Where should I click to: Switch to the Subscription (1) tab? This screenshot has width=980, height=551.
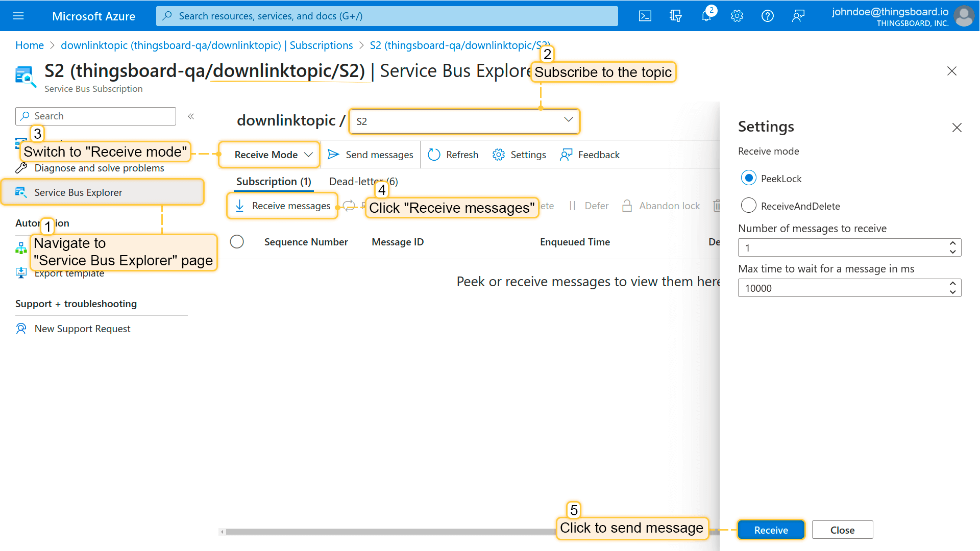pyautogui.click(x=274, y=182)
